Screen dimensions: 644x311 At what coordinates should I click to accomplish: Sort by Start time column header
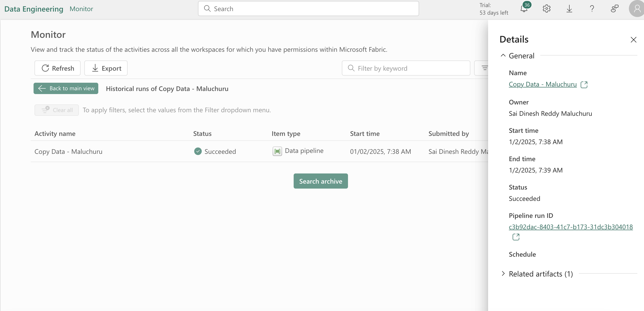tap(365, 134)
